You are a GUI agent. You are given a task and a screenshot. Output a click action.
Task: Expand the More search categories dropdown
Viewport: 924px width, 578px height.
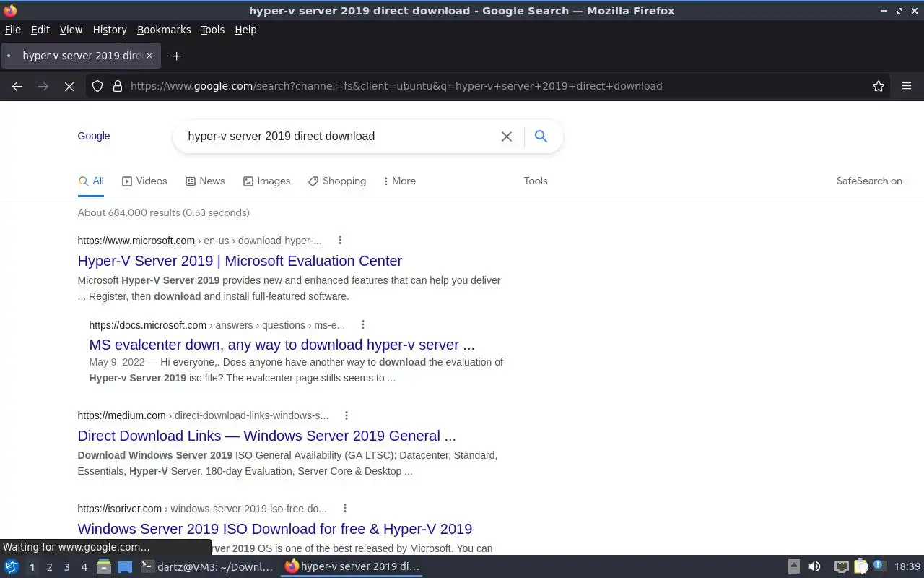(x=399, y=181)
